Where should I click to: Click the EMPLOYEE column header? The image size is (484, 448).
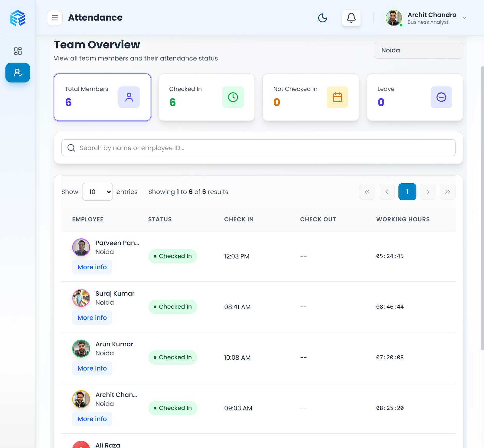click(88, 219)
